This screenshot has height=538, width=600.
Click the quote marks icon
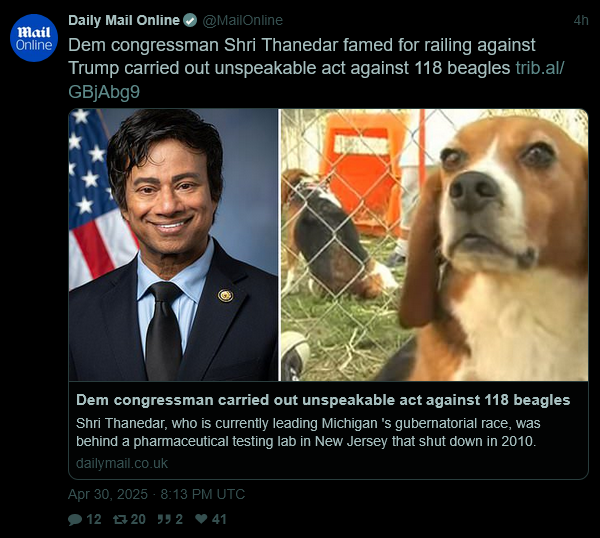click(164, 519)
